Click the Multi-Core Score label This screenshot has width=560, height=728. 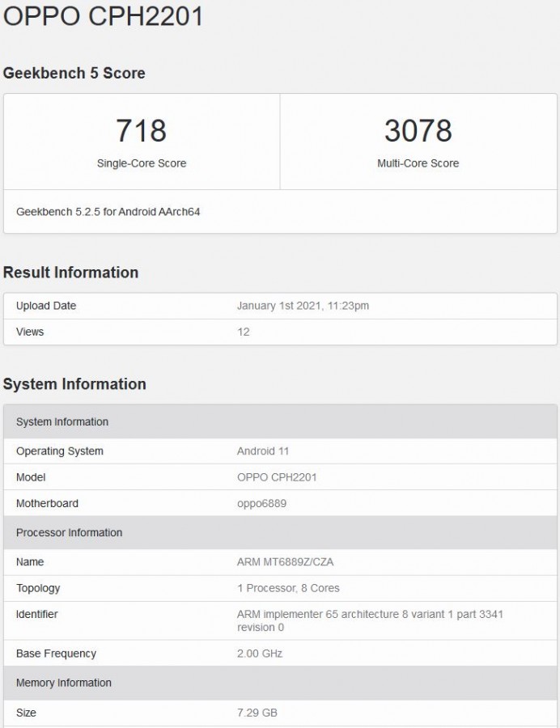(418, 163)
